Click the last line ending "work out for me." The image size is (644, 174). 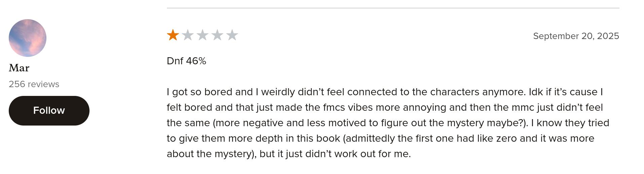point(289,154)
